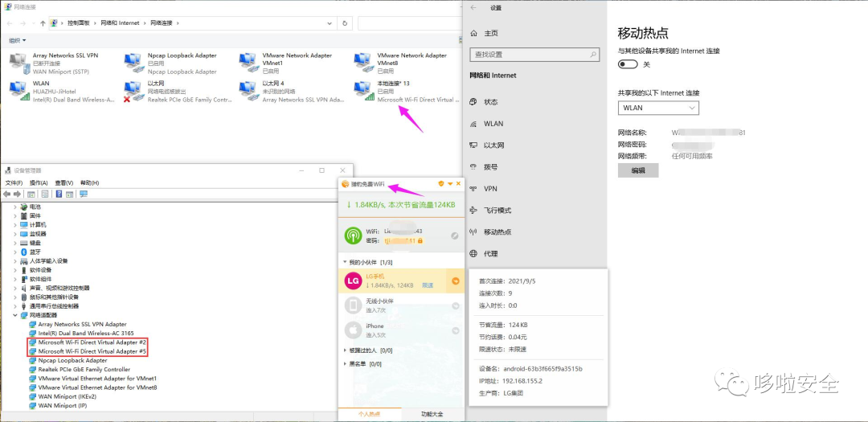The height and width of the screenshot is (422, 868).
Task: Click the 查找设置 search field
Action: click(x=534, y=55)
